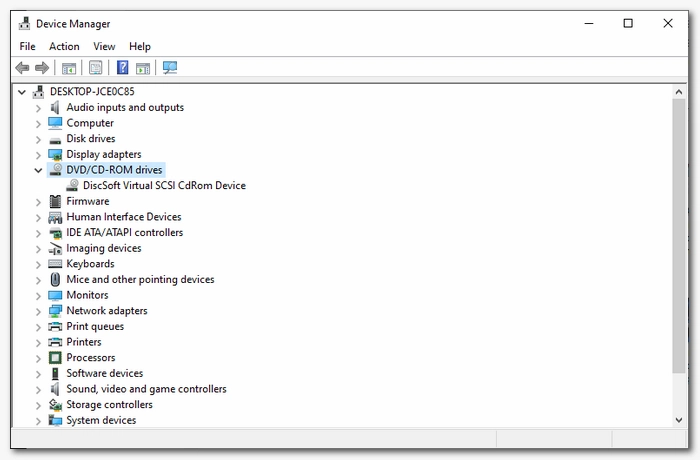Collapse the DESKTOP-JCE0C85 root node

[x=21, y=92]
